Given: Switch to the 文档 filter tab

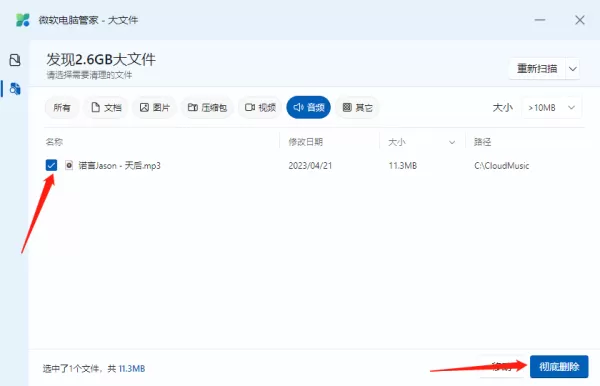Looking at the screenshot, I should tap(106, 107).
